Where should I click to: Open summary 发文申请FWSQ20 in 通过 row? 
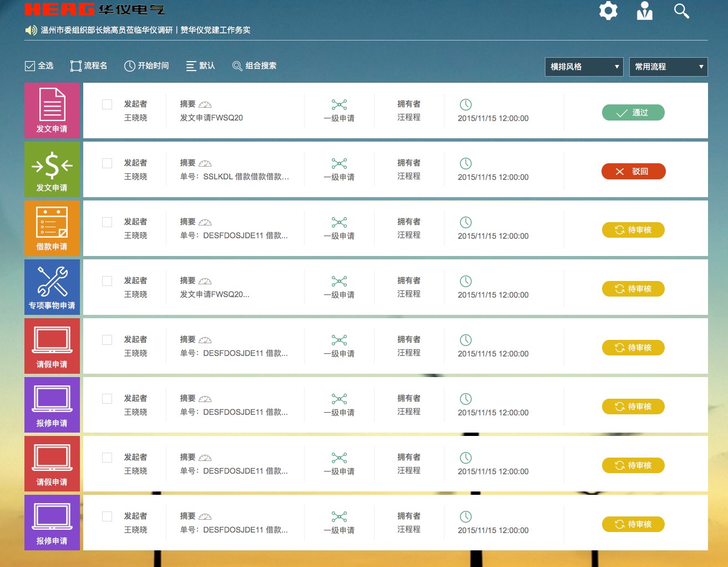(211, 118)
